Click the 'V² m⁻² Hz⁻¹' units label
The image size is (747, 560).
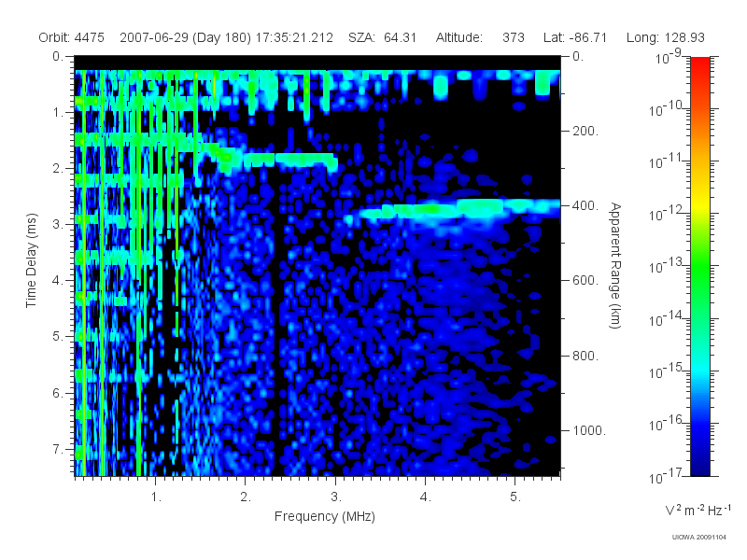click(698, 510)
